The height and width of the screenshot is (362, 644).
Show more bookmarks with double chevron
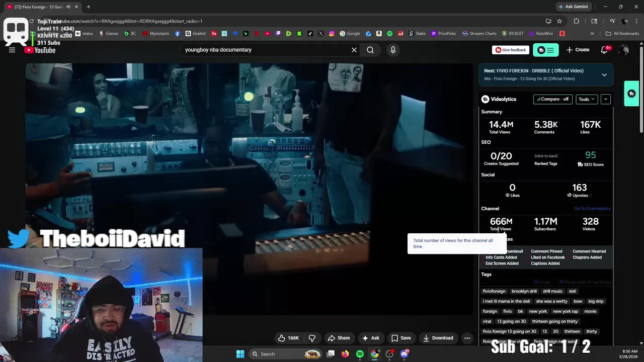(592, 34)
